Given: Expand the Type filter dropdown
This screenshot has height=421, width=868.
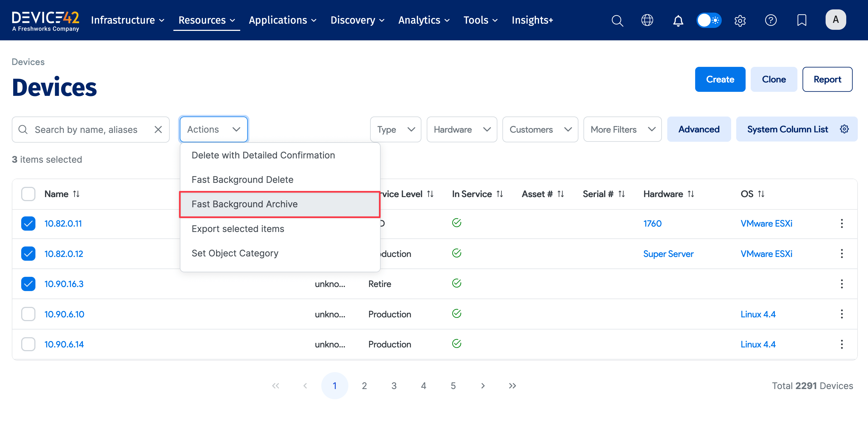Looking at the screenshot, I should 395,129.
